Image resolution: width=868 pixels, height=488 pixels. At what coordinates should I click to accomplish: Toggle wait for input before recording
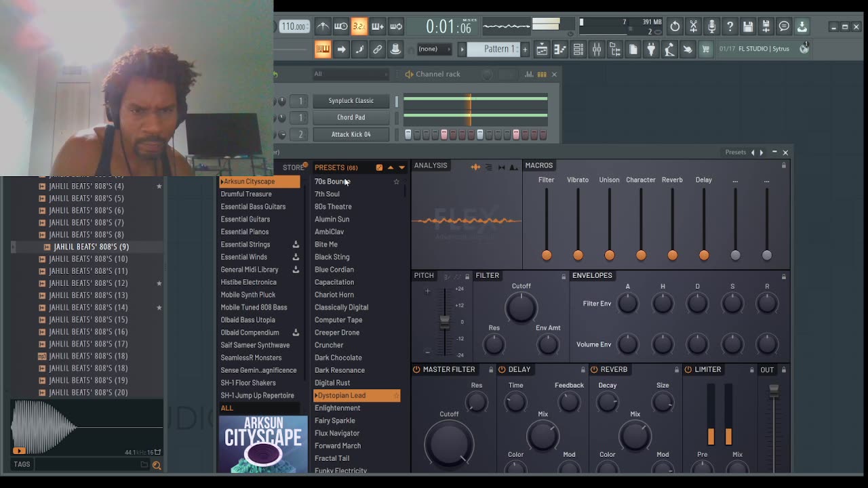point(341,26)
